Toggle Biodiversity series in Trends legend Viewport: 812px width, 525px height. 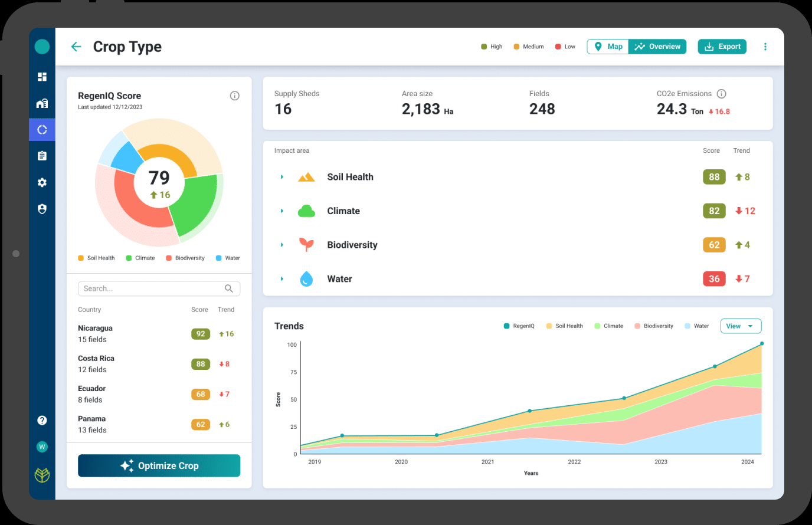[x=654, y=326]
